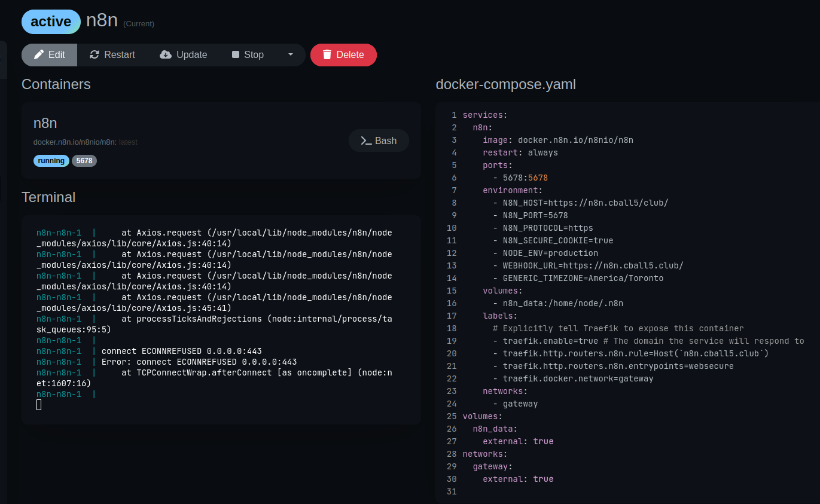Click the 'labels:' key

pyautogui.click(x=501, y=316)
